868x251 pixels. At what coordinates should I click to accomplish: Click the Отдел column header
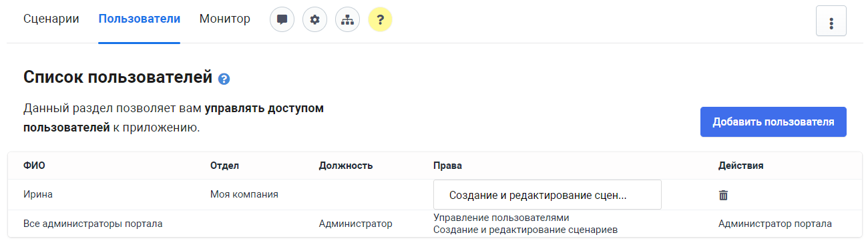click(224, 166)
